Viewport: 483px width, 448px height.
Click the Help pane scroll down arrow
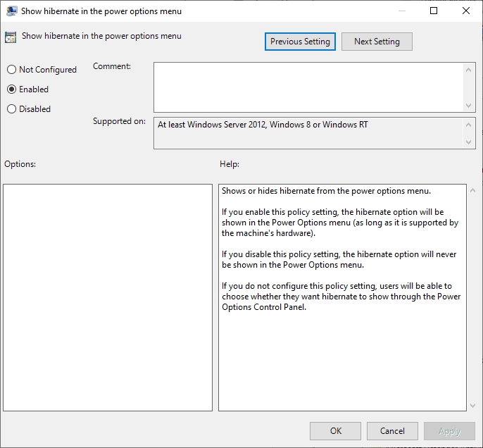click(472, 405)
